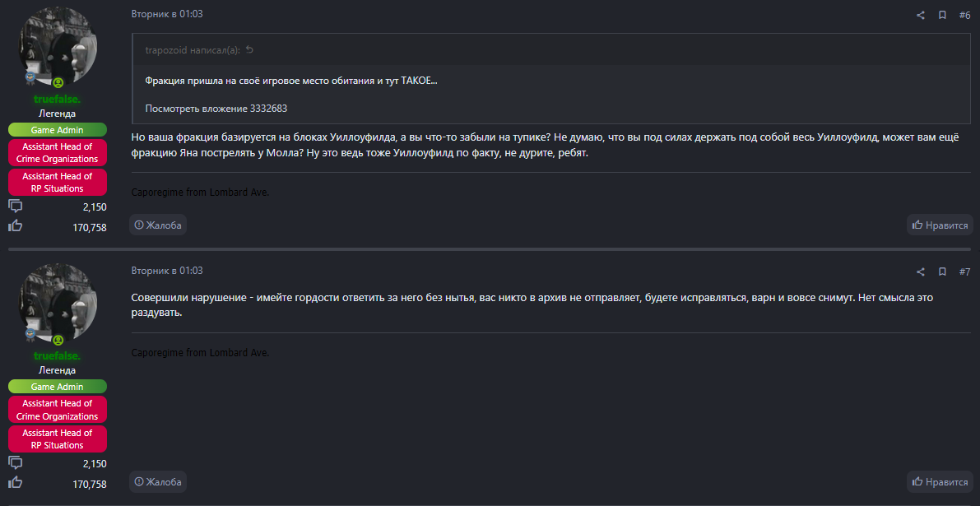
Task: Like post #7 with Нравится button
Action: (940, 481)
